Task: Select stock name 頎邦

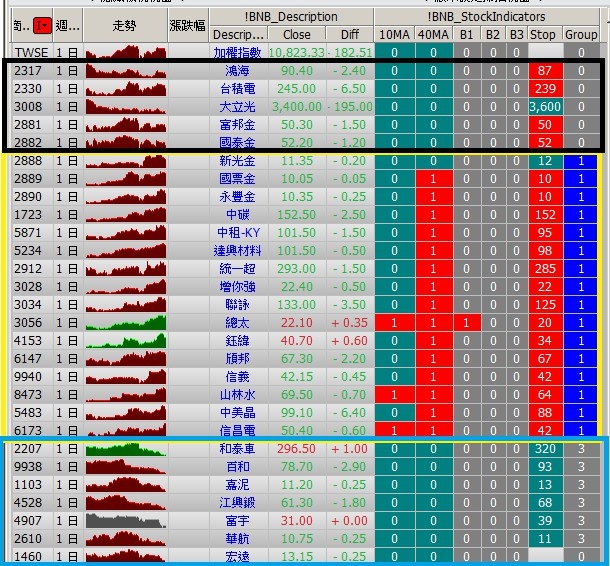Action: (237, 359)
